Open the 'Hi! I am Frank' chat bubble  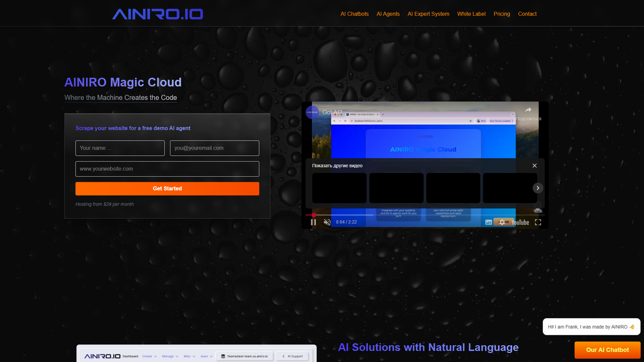point(591,327)
